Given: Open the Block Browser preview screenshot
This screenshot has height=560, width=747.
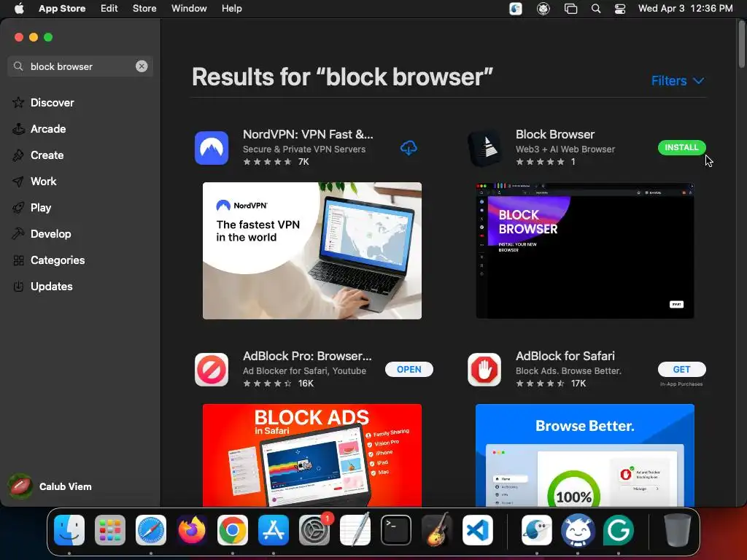Looking at the screenshot, I should pyautogui.click(x=585, y=251).
